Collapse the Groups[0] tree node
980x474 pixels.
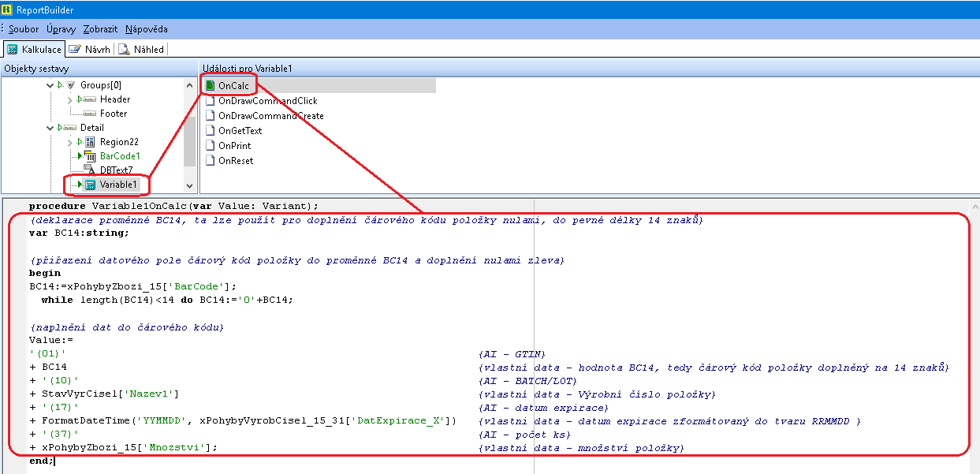pyautogui.click(x=51, y=85)
